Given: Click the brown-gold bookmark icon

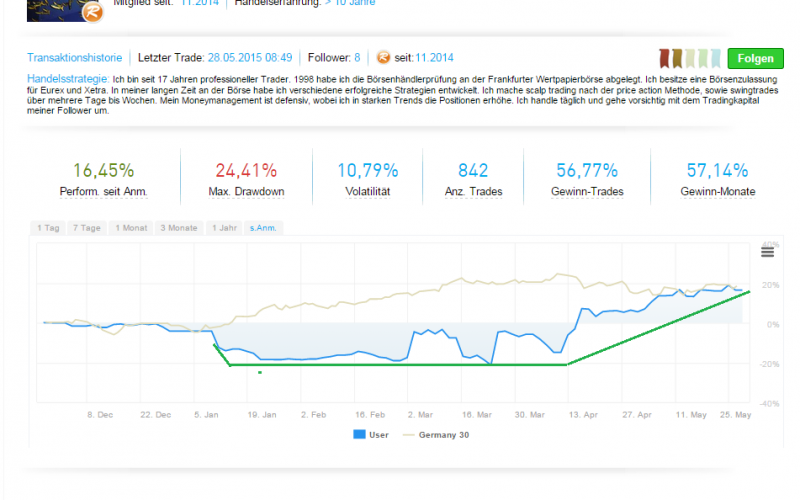Looking at the screenshot, I should [x=677, y=58].
